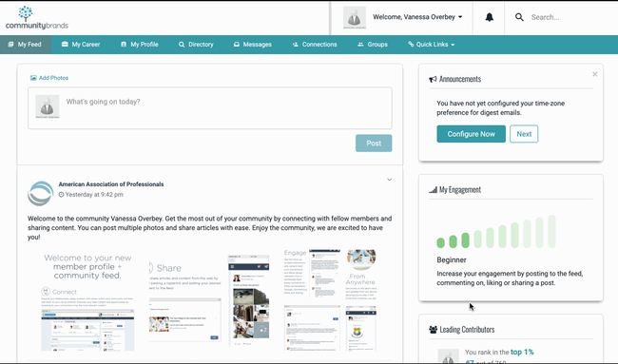The image size is (618, 364).
Task: Click the engagement level bar meter
Action: [x=496, y=232]
